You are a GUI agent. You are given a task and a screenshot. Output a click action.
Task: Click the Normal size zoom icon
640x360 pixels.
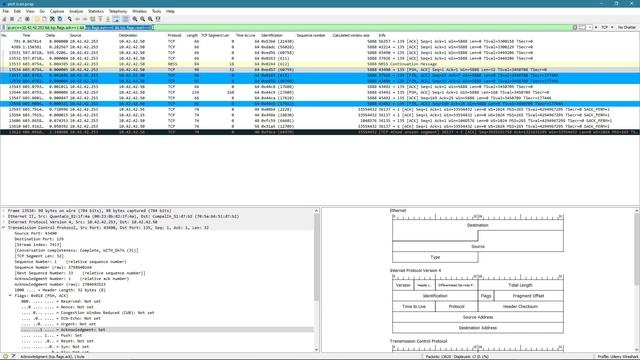[x=150, y=19]
